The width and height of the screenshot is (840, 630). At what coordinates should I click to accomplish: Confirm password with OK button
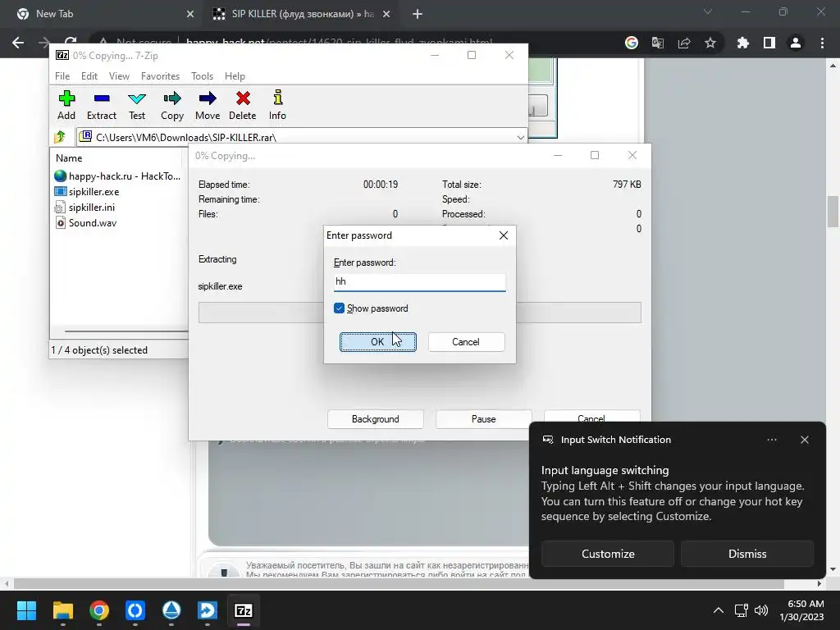(377, 342)
